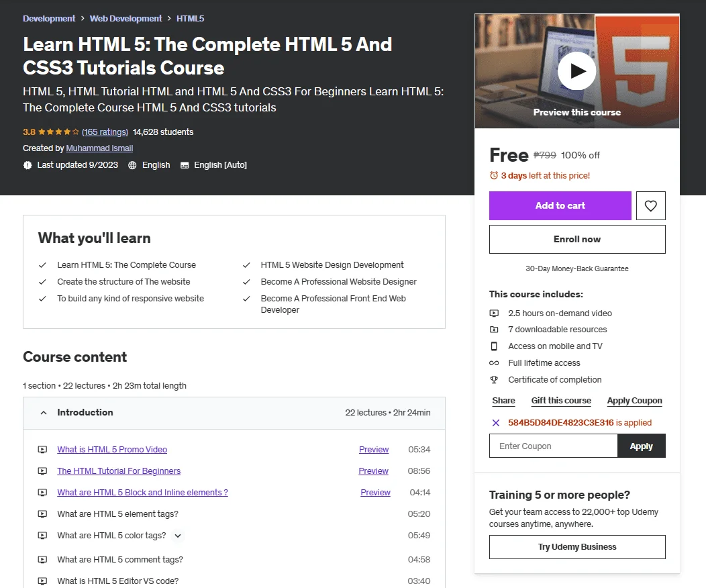Screen dimensions: 706x588
Task: Preview The HTML Tutorial For Beginners lecture
Action: (x=373, y=471)
